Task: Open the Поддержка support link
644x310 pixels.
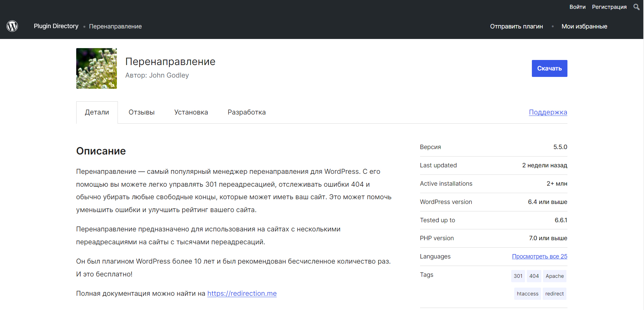Action: [x=548, y=112]
